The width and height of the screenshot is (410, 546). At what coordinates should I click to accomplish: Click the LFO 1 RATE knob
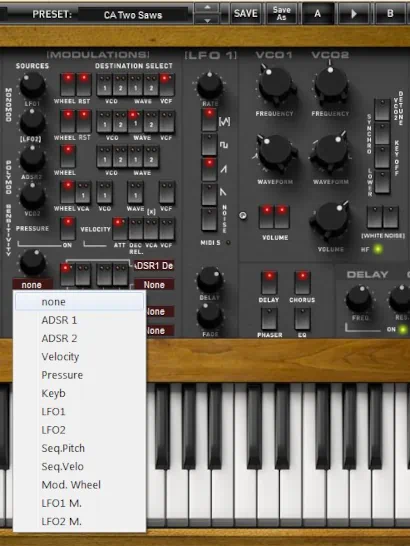click(210, 86)
